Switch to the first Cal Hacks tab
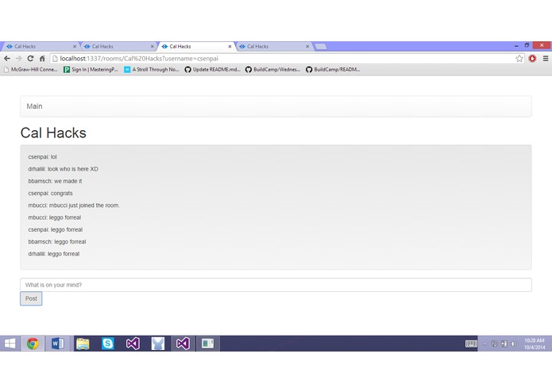The width and height of the screenshot is (552, 392). tap(40, 46)
